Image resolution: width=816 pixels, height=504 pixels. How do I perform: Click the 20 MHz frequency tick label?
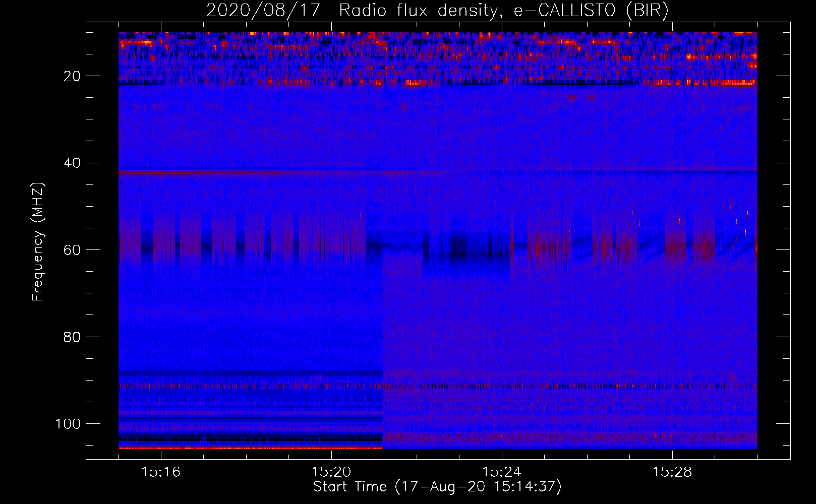(x=72, y=76)
